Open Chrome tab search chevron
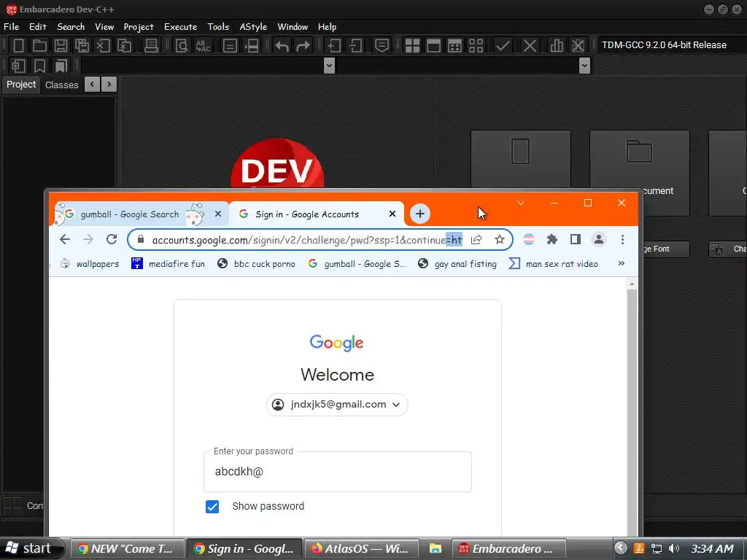 click(521, 203)
